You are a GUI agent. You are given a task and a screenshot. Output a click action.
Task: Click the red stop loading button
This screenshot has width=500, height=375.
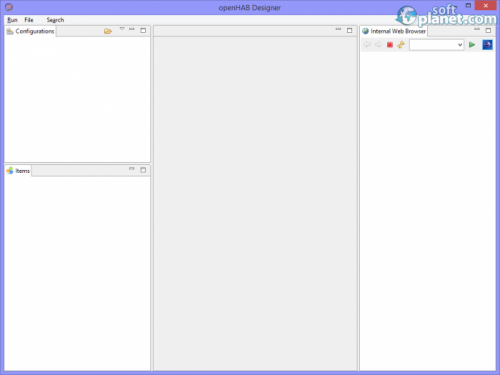point(390,45)
